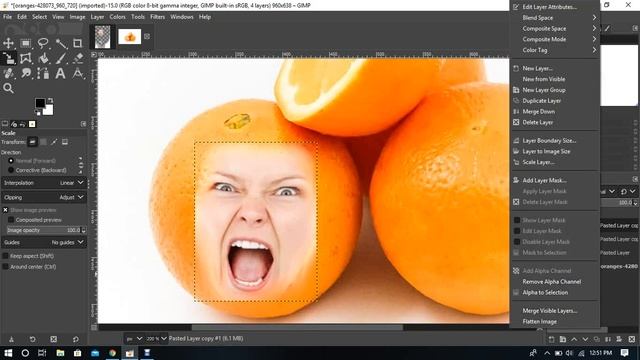The width and height of the screenshot is (640, 360).
Task: Open the Guides No guides dropdown
Action: [x=44, y=242]
